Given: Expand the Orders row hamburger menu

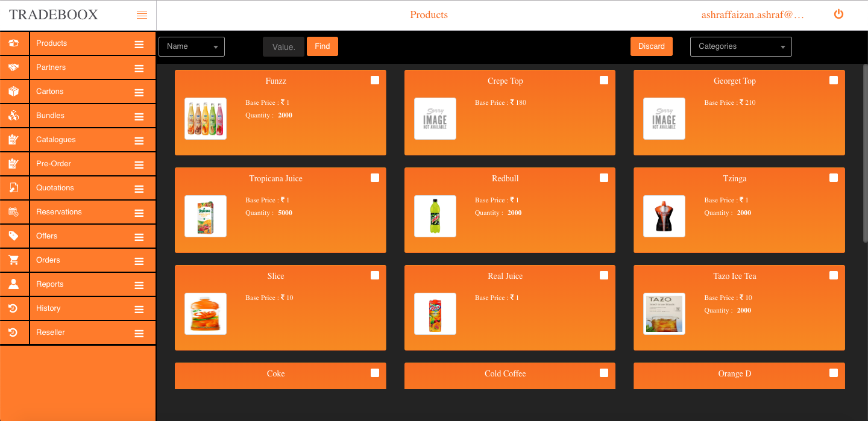Looking at the screenshot, I should tap(139, 261).
